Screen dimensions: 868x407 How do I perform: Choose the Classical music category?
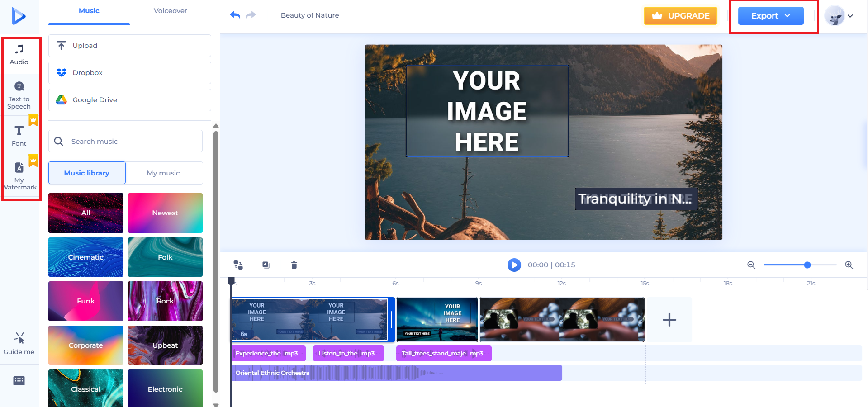pos(86,388)
